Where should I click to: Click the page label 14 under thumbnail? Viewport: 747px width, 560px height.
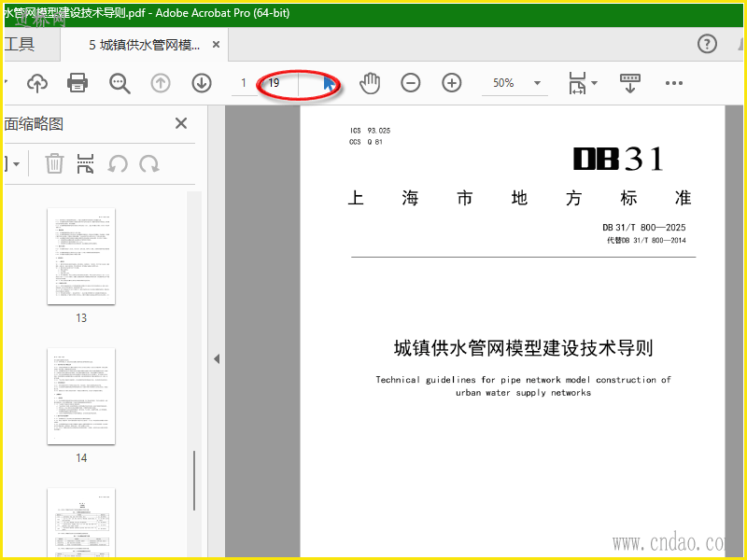[x=81, y=458]
